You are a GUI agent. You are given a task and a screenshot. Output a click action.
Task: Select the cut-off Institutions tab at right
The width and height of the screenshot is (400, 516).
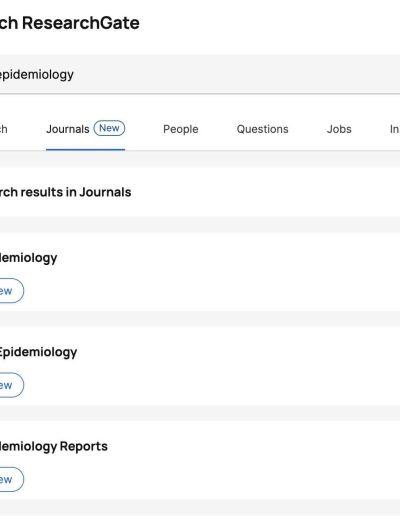(x=395, y=129)
